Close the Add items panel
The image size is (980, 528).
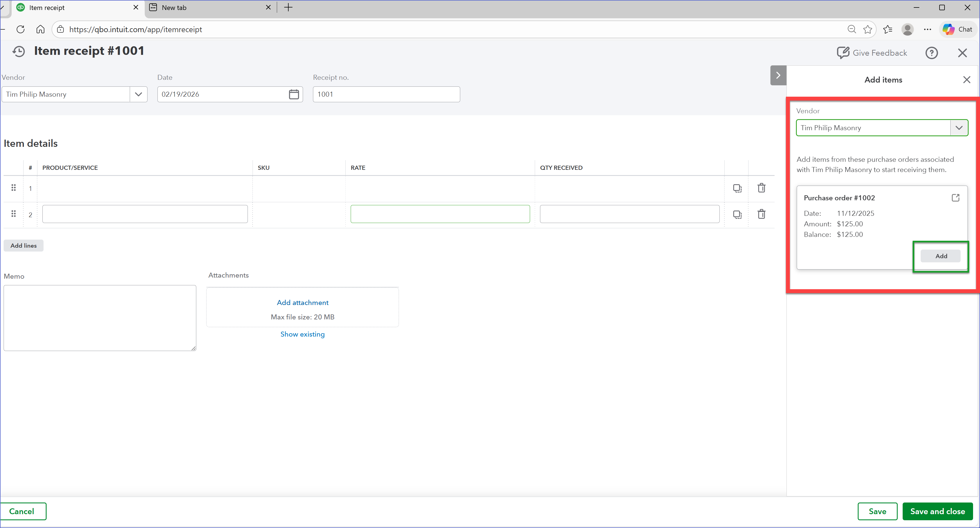click(966, 80)
